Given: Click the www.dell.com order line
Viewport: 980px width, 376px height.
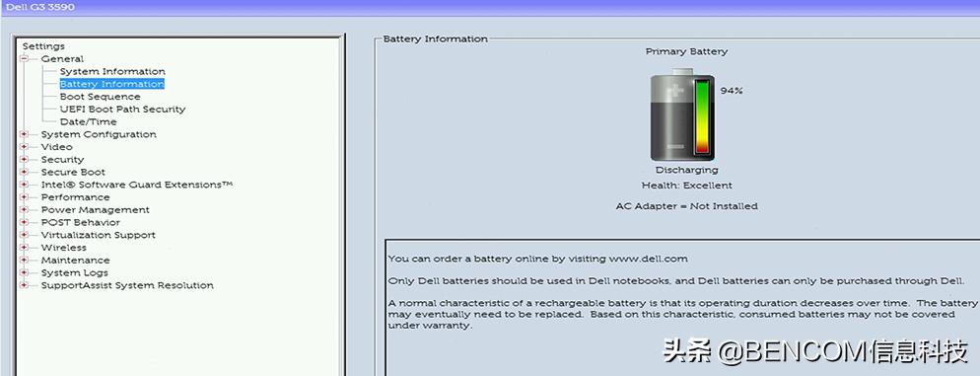Looking at the screenshot, I should (537, 259).
